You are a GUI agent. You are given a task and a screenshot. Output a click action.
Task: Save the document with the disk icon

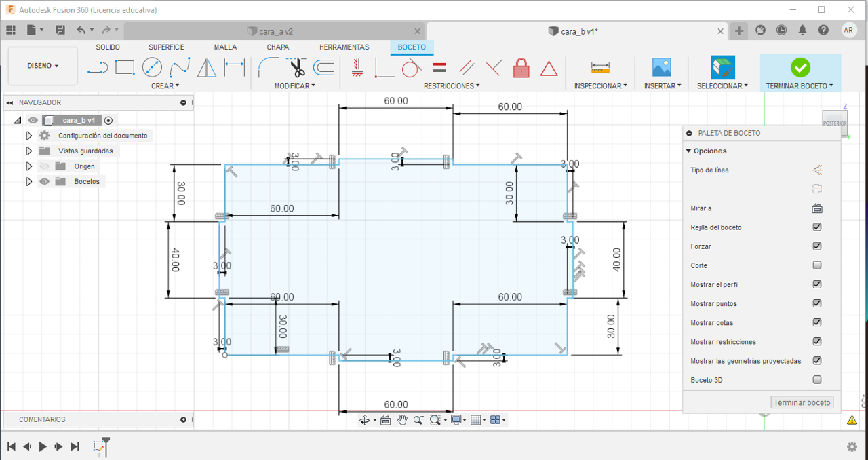tap(60, 30)
